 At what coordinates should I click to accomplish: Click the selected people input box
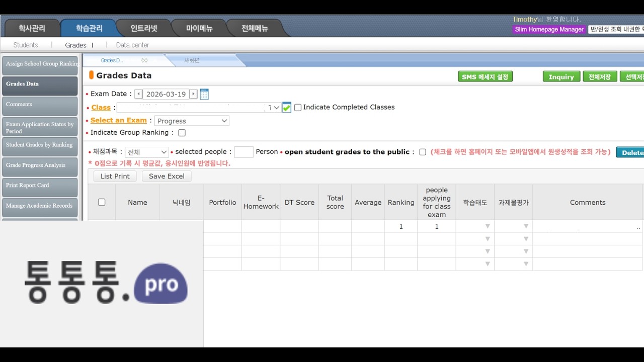(x=244, y=152)
